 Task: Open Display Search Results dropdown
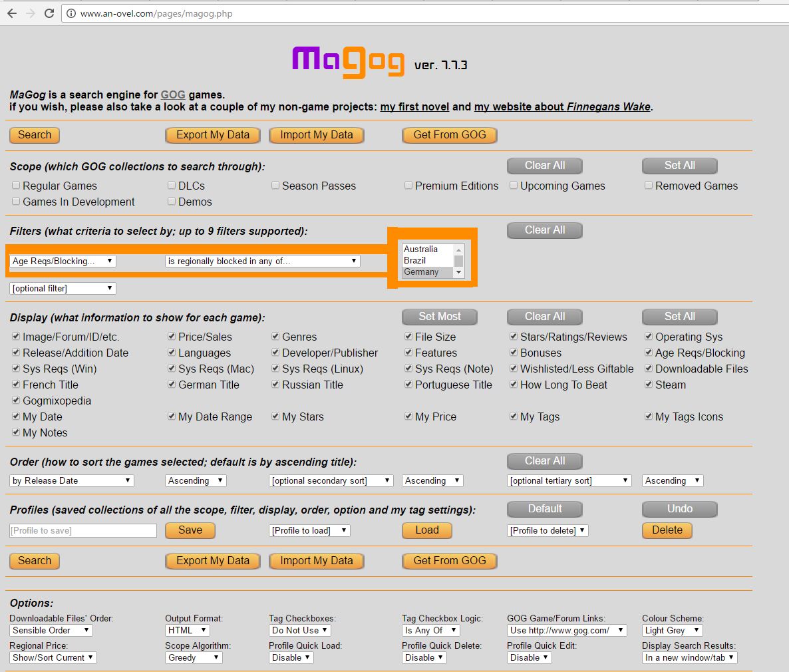[689, 657]
